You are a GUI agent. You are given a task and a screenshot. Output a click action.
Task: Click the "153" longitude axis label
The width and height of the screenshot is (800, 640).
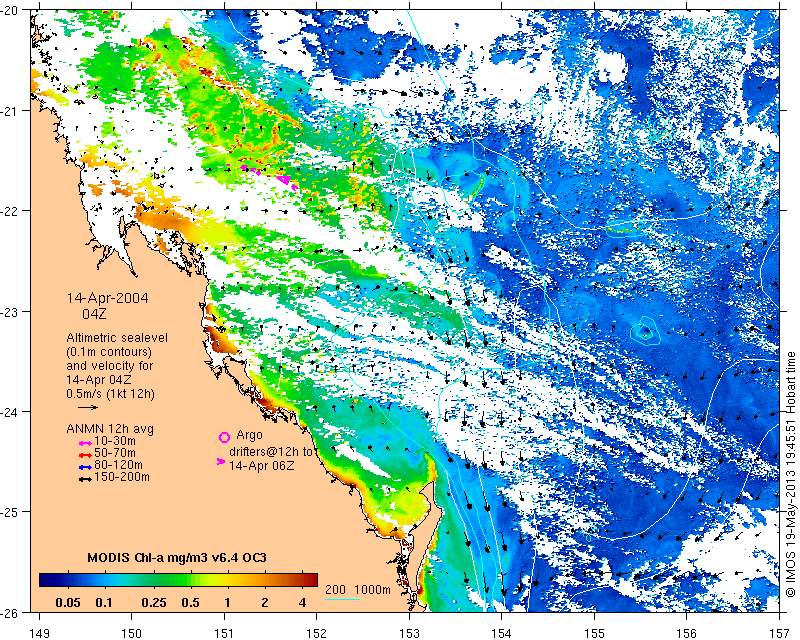pos(409,633)
